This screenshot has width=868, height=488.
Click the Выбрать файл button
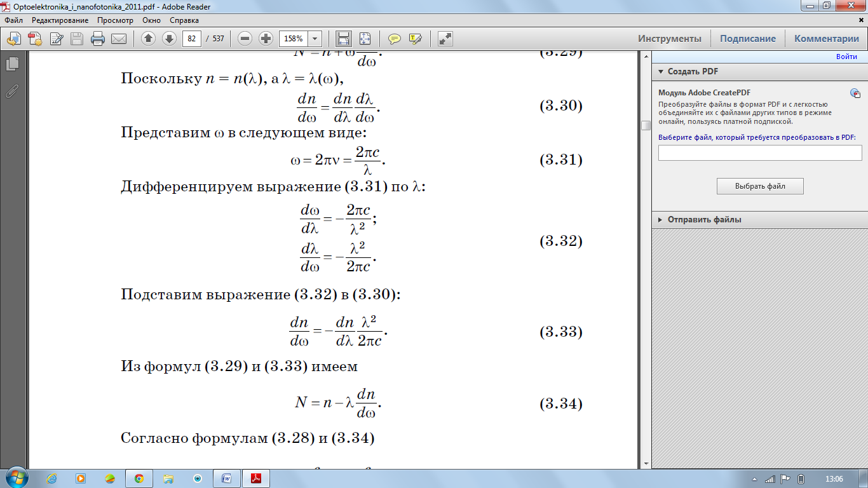(760, 186)
